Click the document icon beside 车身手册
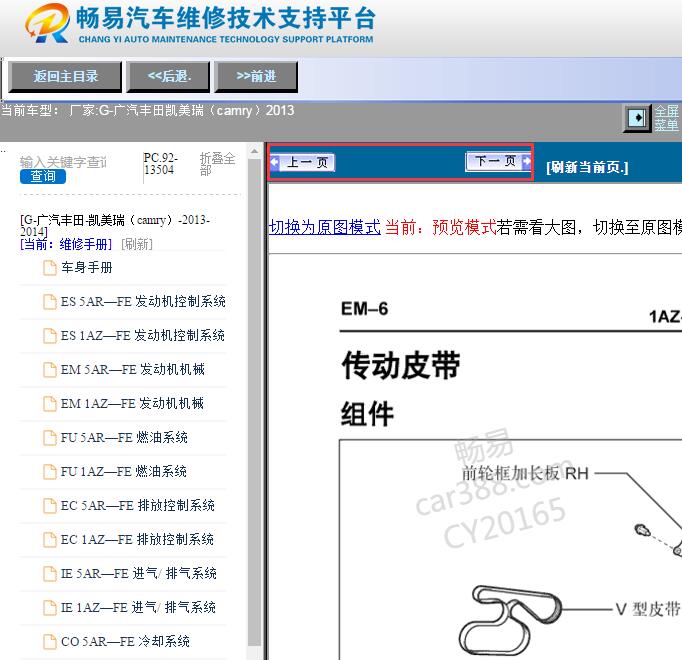 50,268
